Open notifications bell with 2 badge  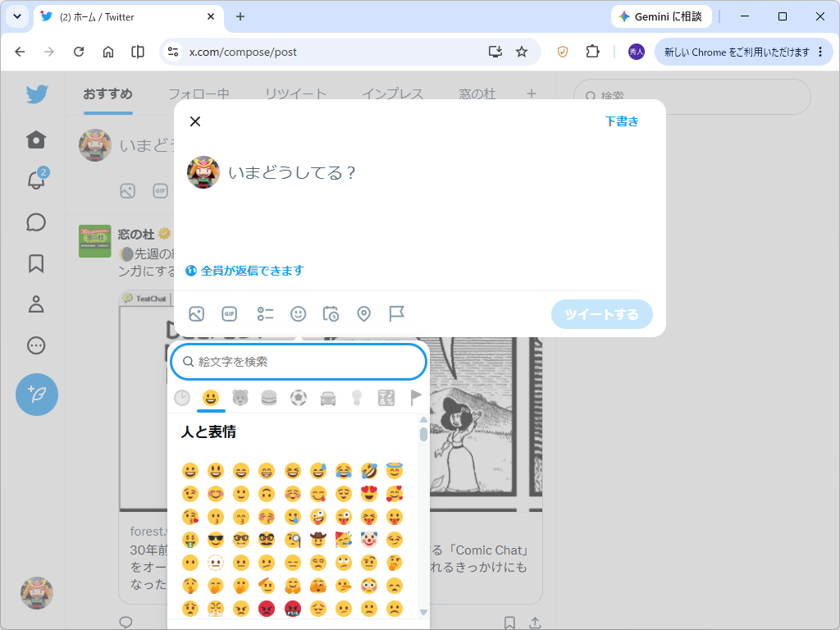(x=36, y=179)
